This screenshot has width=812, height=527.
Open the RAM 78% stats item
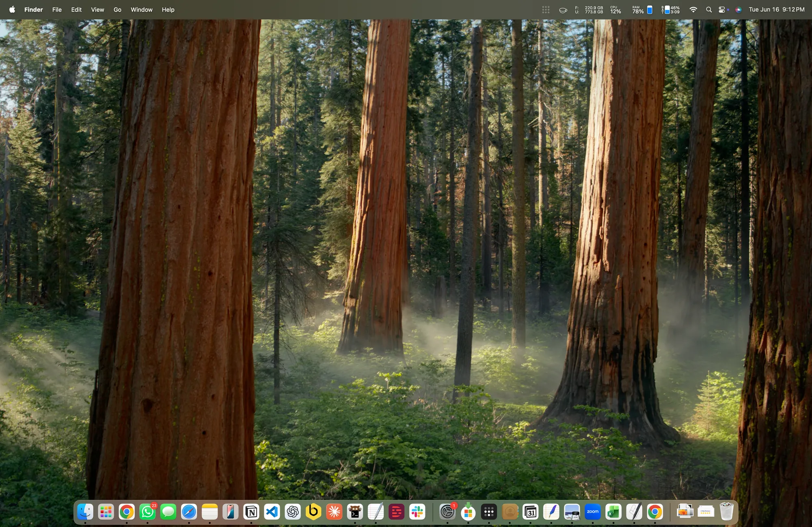click(642, 10)
